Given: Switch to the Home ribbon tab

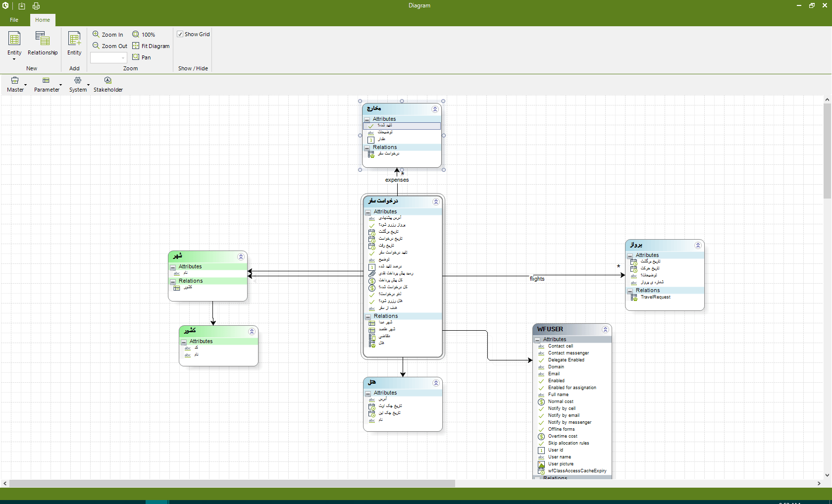Looking at the screenshot, I should pos(43,20).
